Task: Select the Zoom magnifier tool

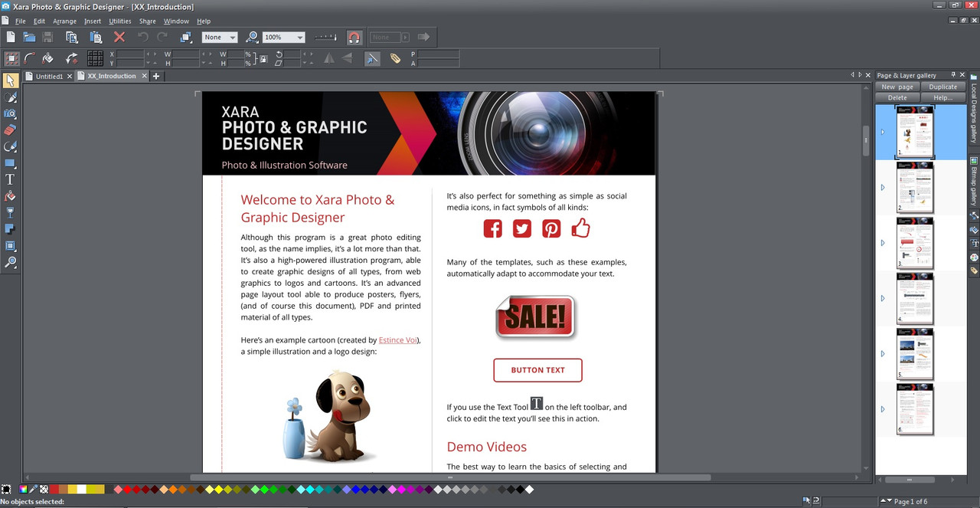Action: pyautogui.click(x=10, y=262)
